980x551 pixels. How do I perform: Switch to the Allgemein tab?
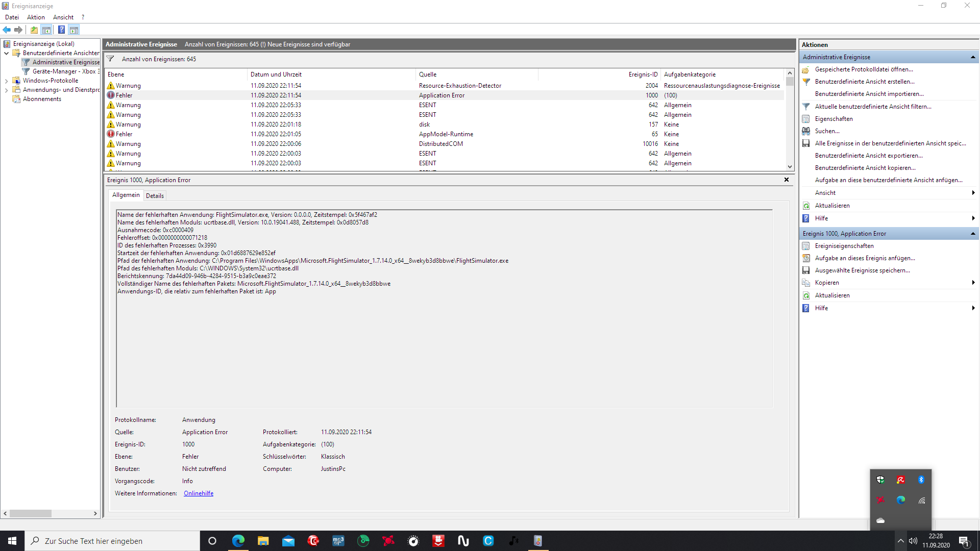tap(126, 195)
